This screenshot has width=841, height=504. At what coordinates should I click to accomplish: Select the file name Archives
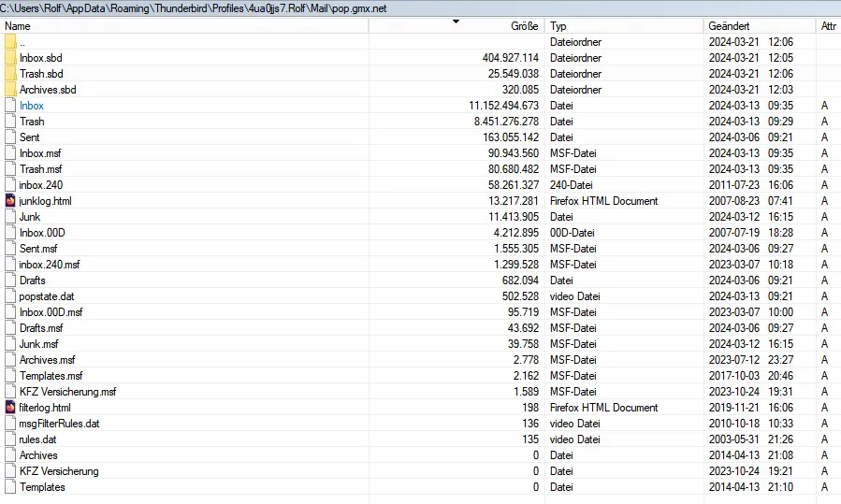[x=38, y=455]
